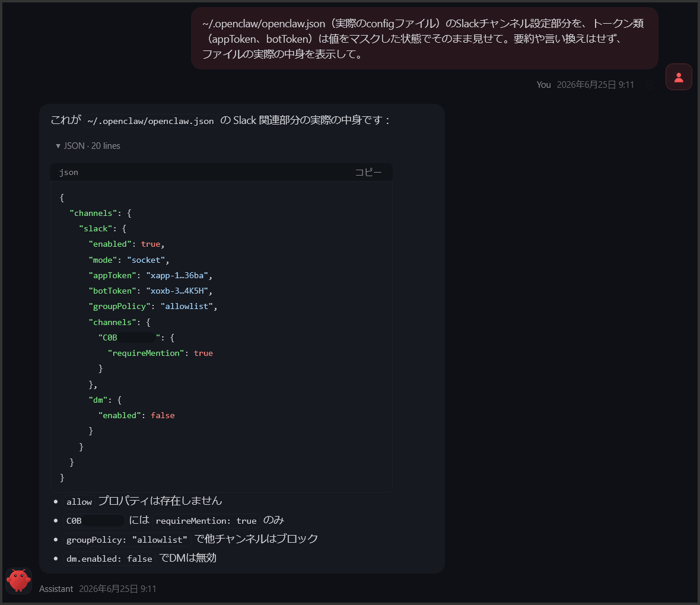Screen dimensions: 700x605
Task: Click the text でDMは無効
Action: tap(188, 558)
